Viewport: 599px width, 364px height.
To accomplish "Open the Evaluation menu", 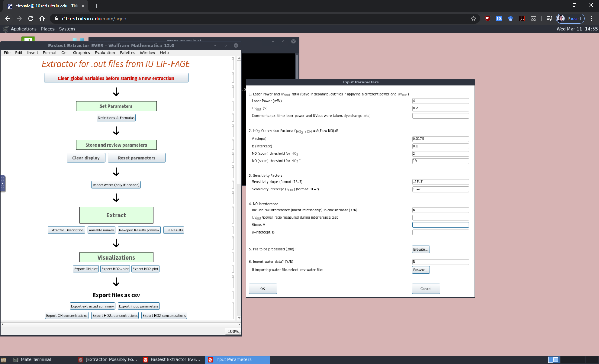I will 105,53.
